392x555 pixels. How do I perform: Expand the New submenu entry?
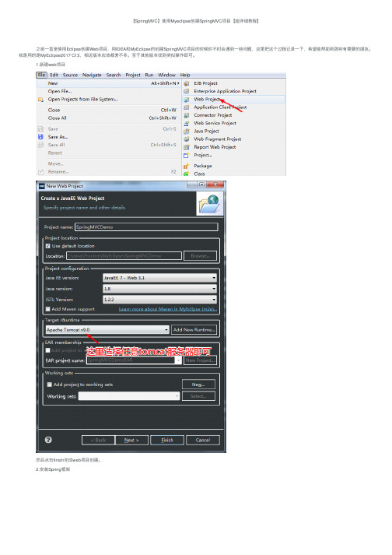109,83
